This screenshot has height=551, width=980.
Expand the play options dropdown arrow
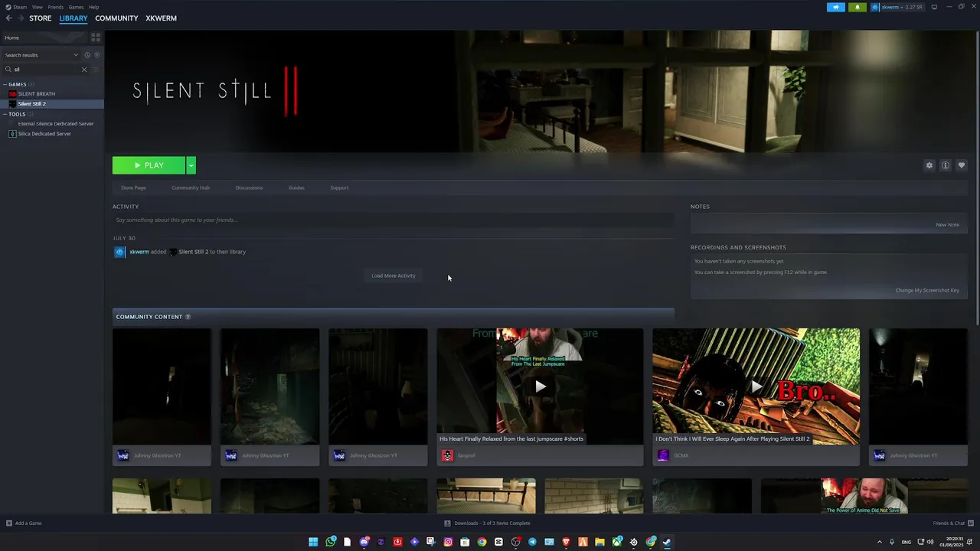(x=191, y=165)
